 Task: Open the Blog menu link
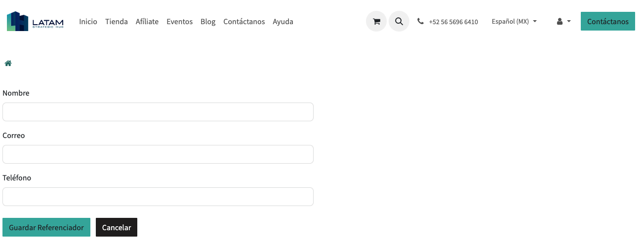pyautogui.click(x=208, y=22)
